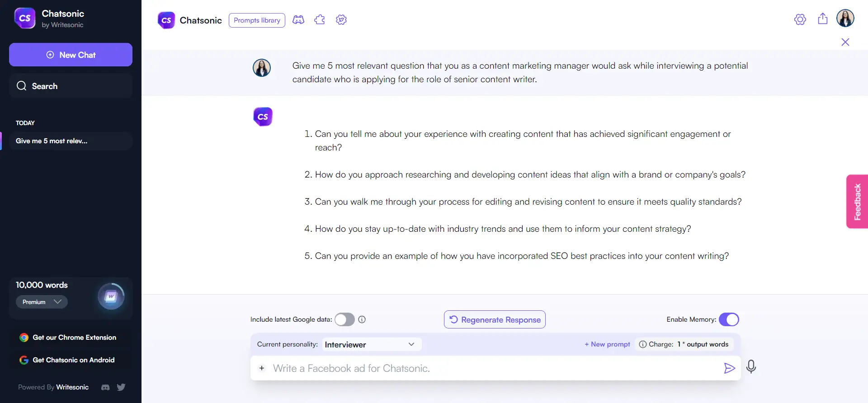Open the settings gear next to extension icon
Image resolution: width=868 pixels, height=403 pixels.
click(x=341, y=20)
